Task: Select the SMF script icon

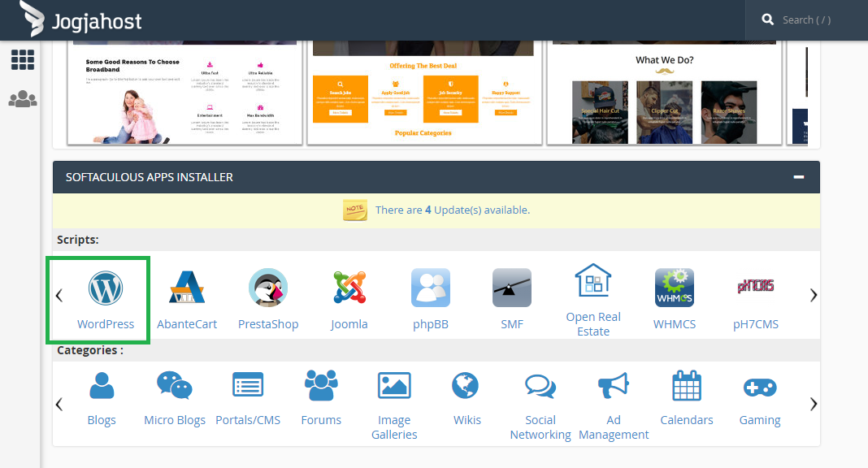Action: [x=512, y=288]
